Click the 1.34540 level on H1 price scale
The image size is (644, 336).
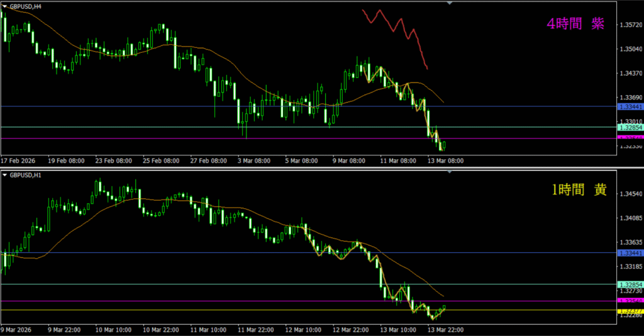[630, 194]
